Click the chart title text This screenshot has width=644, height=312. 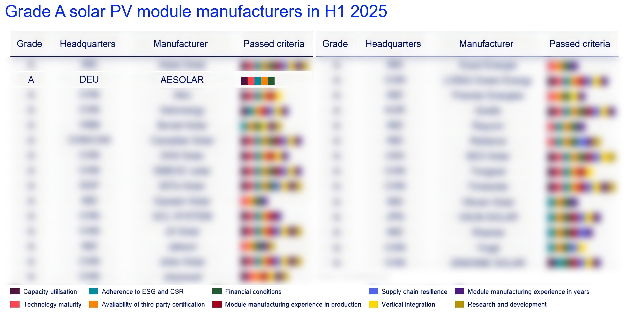196,11
